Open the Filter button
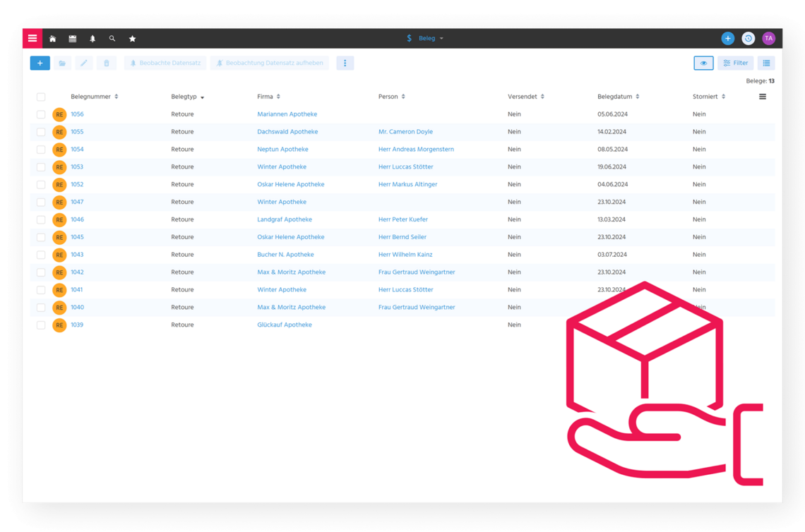This screenshot has height=532, width=805. (735, 63)
